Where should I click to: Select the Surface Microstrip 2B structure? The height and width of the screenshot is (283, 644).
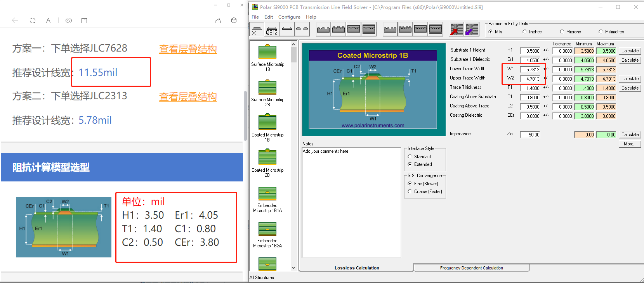coord(267,93)
